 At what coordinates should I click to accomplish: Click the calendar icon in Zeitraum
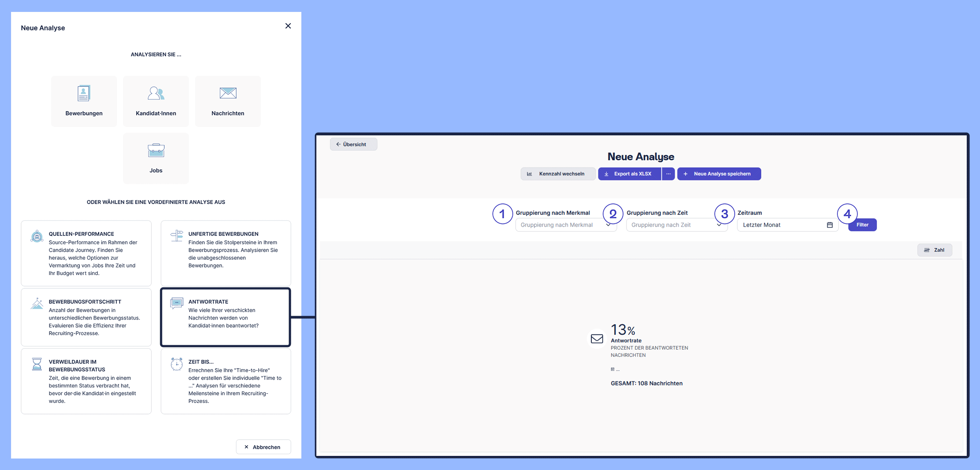pos(830,225)
